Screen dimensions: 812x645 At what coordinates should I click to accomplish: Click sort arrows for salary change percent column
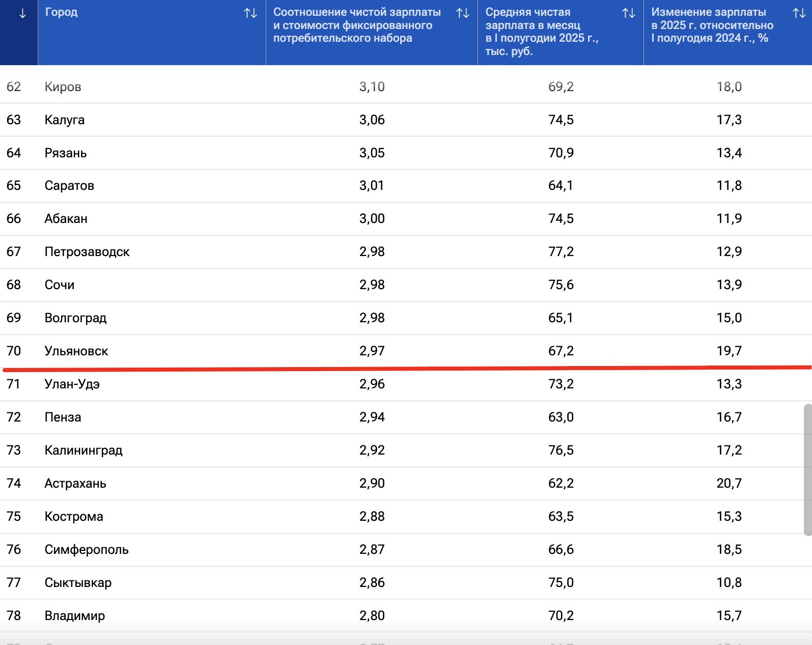coord(799,13)
